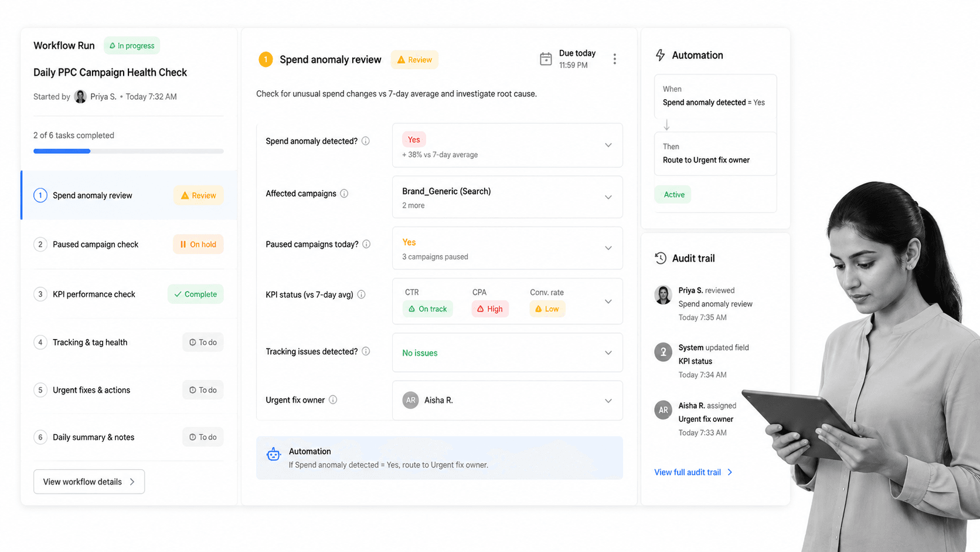Click the Conv. rate Low status badge

click(x=547, y=309)
